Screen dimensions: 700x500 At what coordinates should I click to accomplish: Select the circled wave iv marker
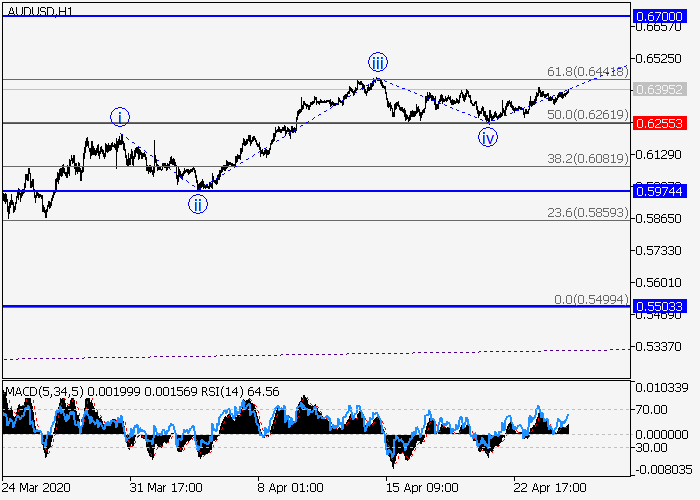[488, 137]
